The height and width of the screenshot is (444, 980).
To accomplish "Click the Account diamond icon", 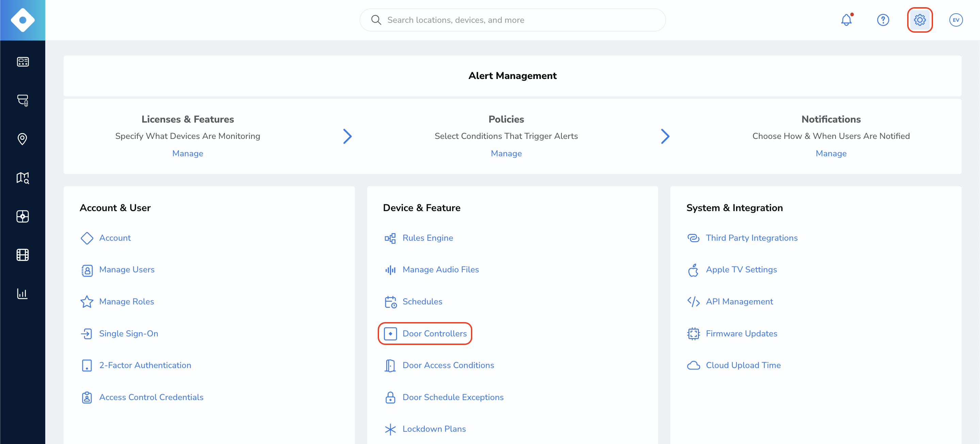I will click(87, 238).
